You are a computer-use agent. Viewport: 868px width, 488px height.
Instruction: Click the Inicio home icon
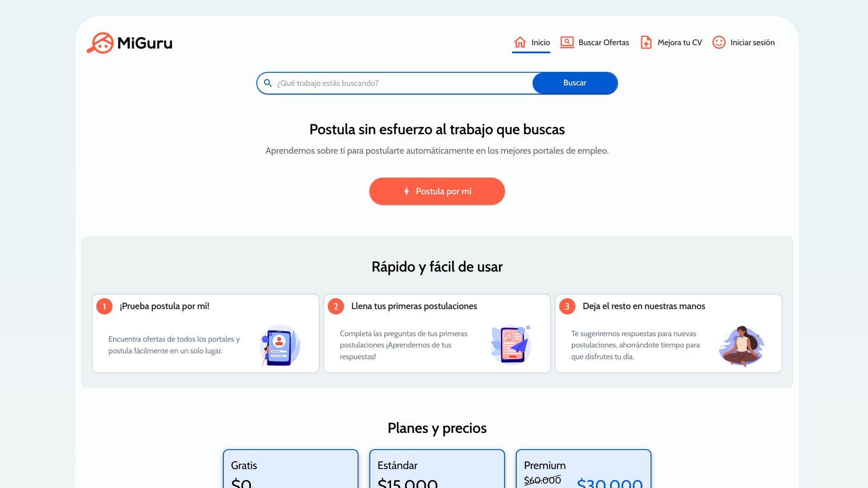(x=519, y=42)
